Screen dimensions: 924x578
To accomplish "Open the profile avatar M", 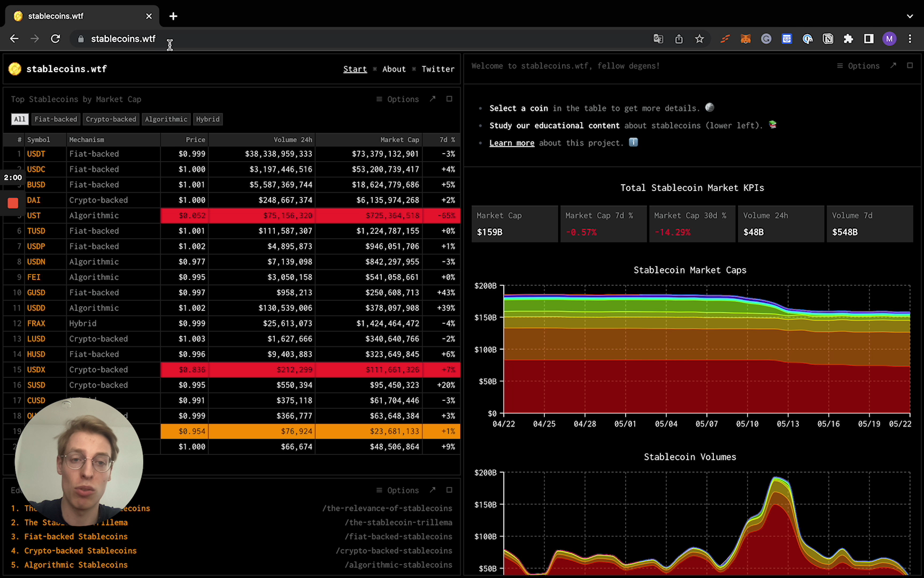I will (x=889, y=39).
